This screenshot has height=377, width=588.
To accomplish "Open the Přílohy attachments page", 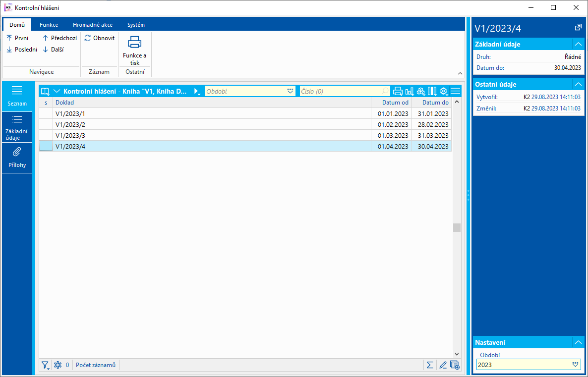I will [17, 158].
